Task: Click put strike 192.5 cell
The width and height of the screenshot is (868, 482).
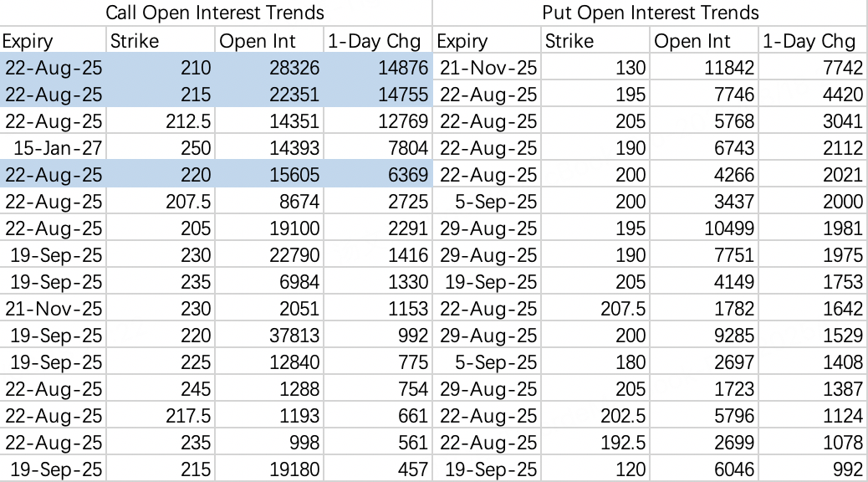Action: pos(595,442)
